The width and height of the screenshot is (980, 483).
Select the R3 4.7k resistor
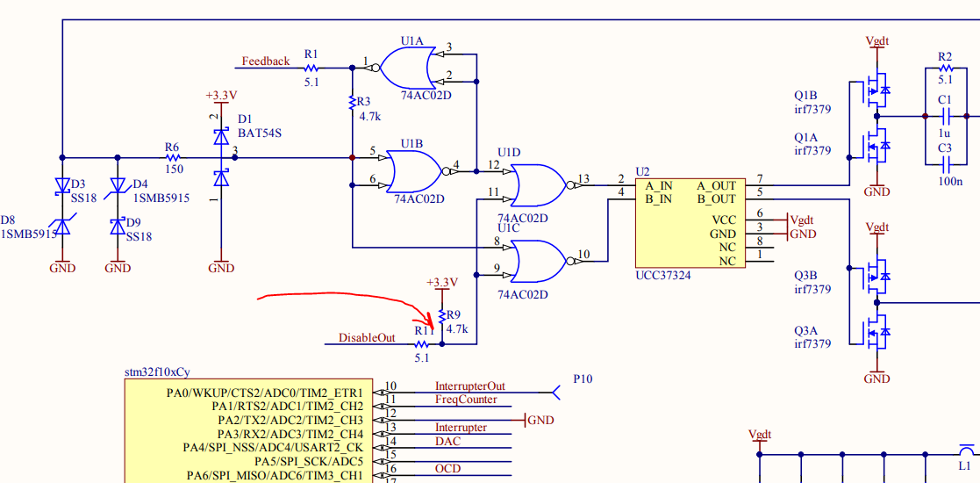(x=351, y=107)
